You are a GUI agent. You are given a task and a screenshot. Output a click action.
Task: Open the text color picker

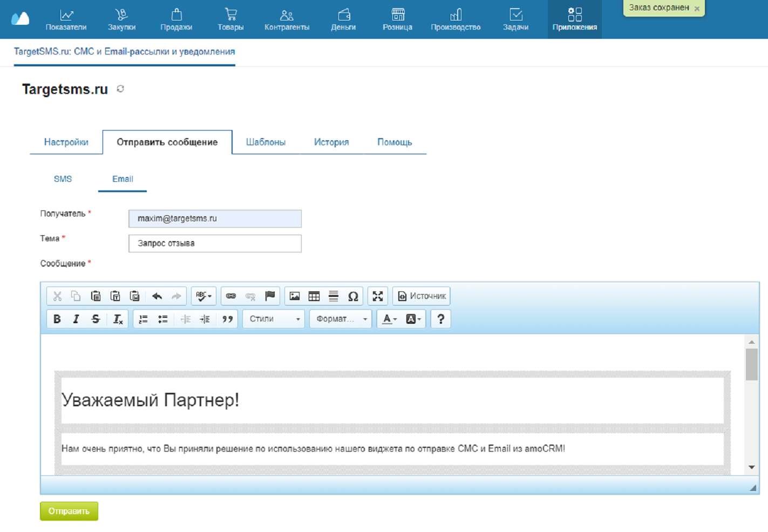[389, 319]
